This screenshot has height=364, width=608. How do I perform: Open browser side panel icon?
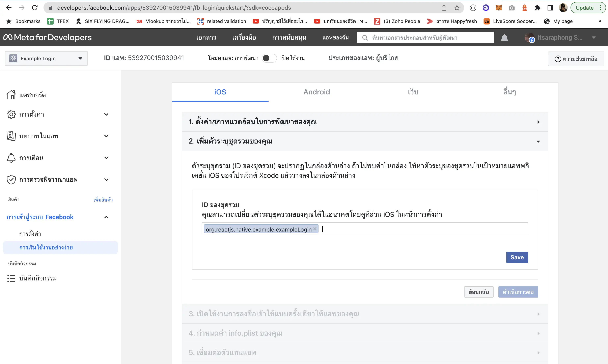coord(550,8)
